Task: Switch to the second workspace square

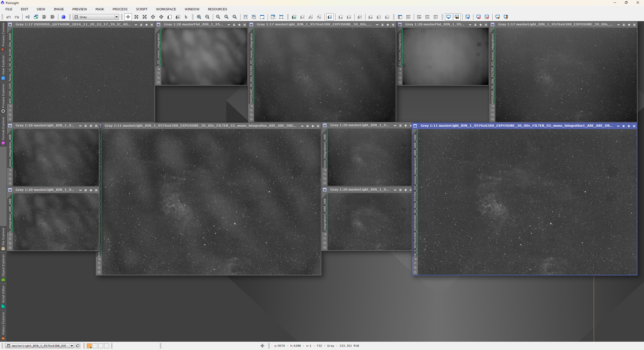Action: 95,346
